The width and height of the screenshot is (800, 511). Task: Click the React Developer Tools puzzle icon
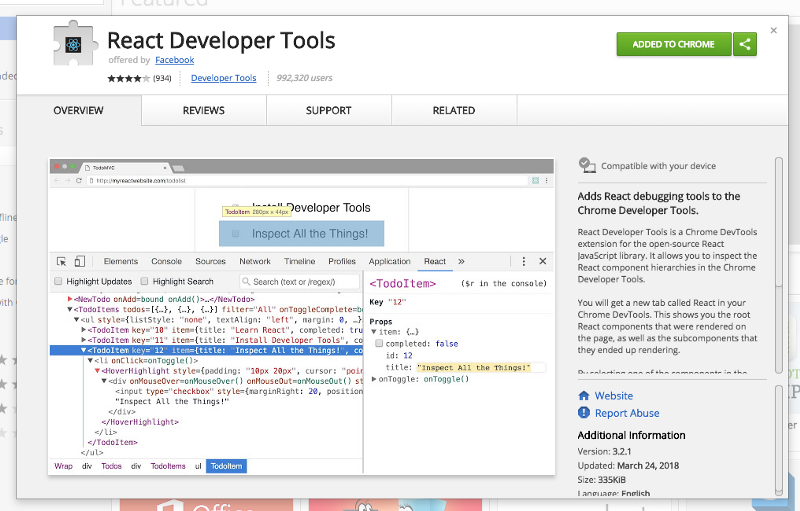pos(75,44)
